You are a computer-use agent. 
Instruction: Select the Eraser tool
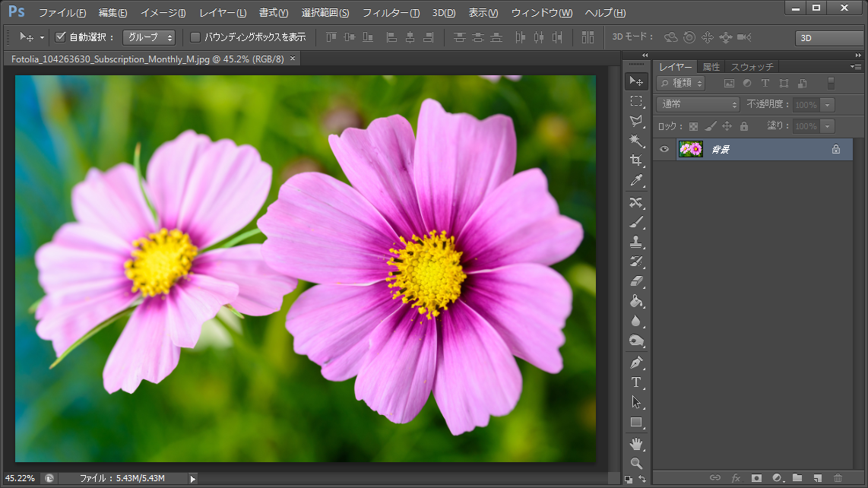[636, 281]
